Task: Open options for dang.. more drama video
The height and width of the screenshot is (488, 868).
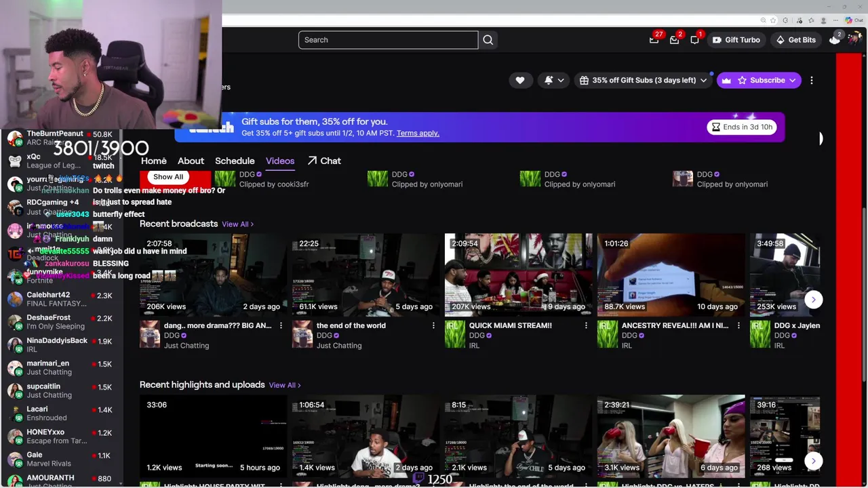Action: pos(281,326)
